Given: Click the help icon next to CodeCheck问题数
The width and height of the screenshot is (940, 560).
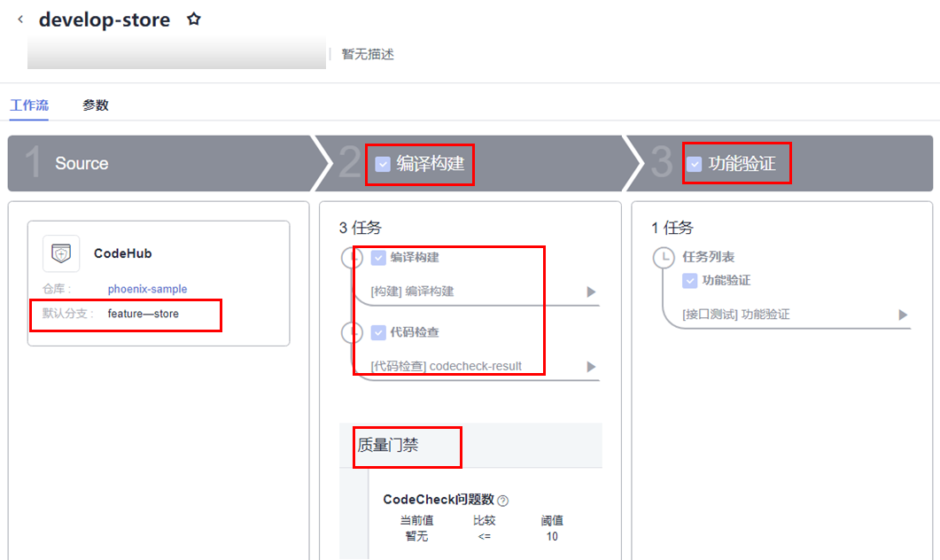Looking at the screenshot, I should pyautogui.click(x=503, y=500).
